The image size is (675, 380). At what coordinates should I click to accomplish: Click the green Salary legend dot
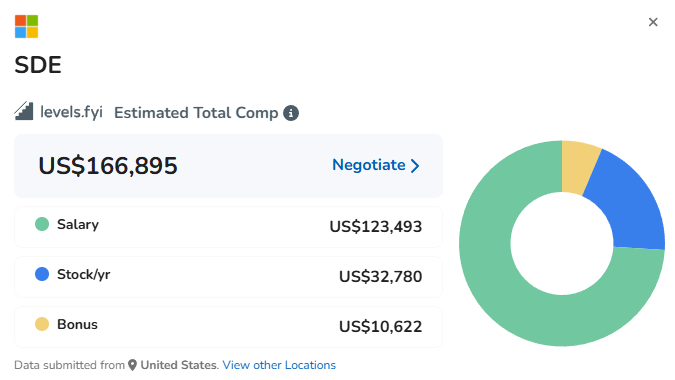pos(42,224)
